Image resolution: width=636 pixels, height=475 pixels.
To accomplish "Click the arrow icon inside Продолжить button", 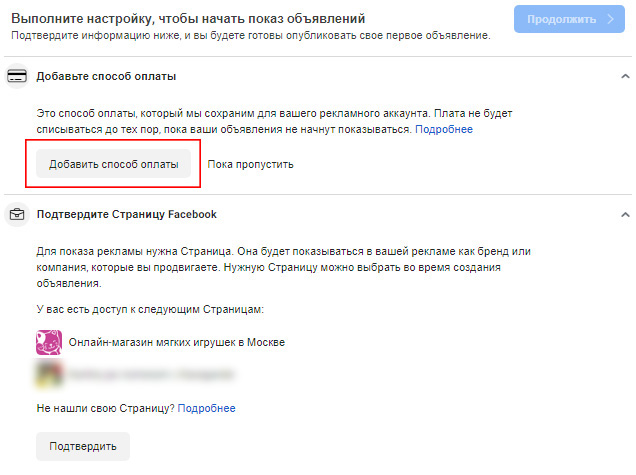I will click(x=611, y=19).
